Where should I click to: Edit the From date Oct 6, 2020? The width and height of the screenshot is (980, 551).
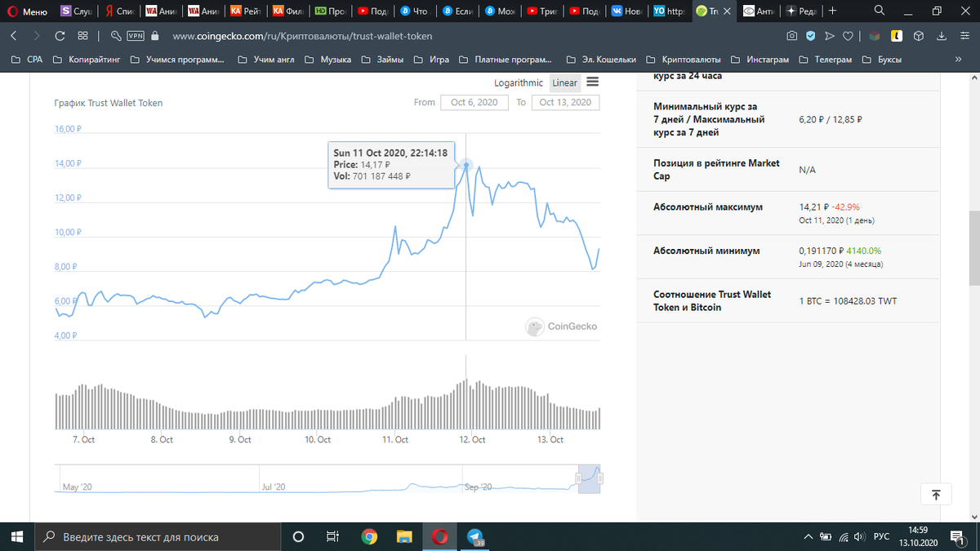tap(474, 102)
